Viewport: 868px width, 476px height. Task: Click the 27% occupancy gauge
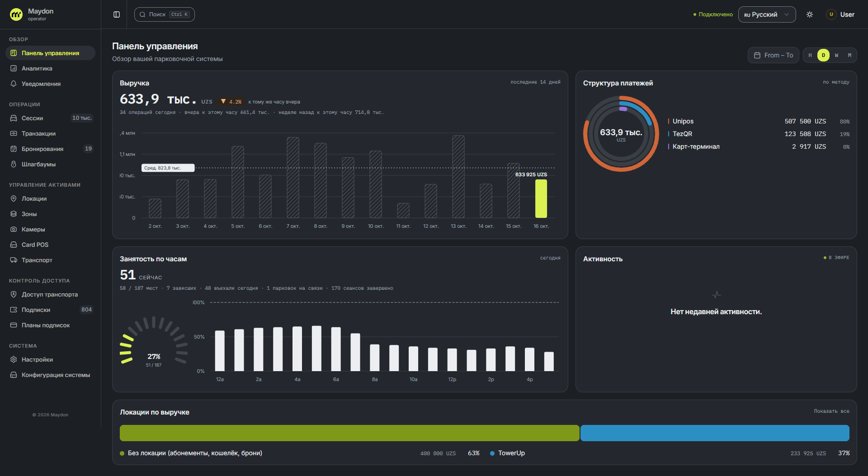point(154,341)
